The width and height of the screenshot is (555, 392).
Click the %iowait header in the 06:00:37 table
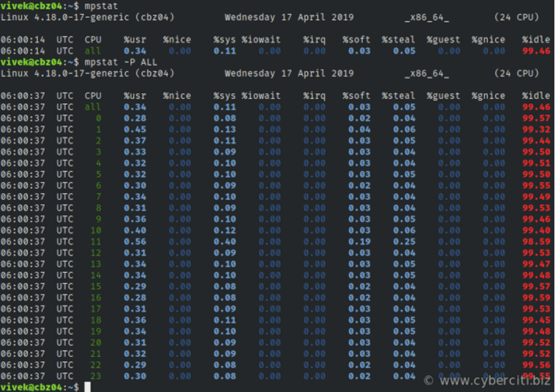click(261, 96)
